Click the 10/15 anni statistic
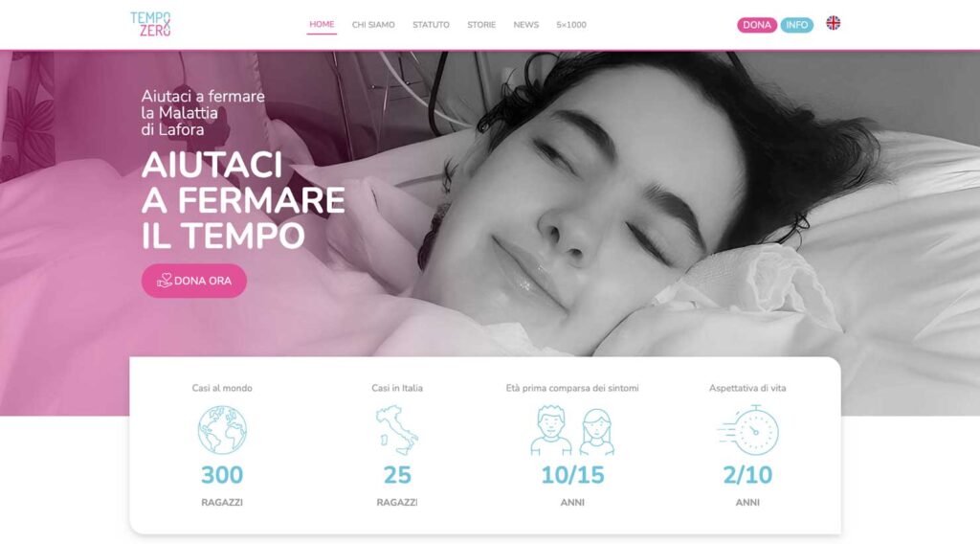Image resolution: width=980 pixels, height=544 pixels. click(572, 475)
